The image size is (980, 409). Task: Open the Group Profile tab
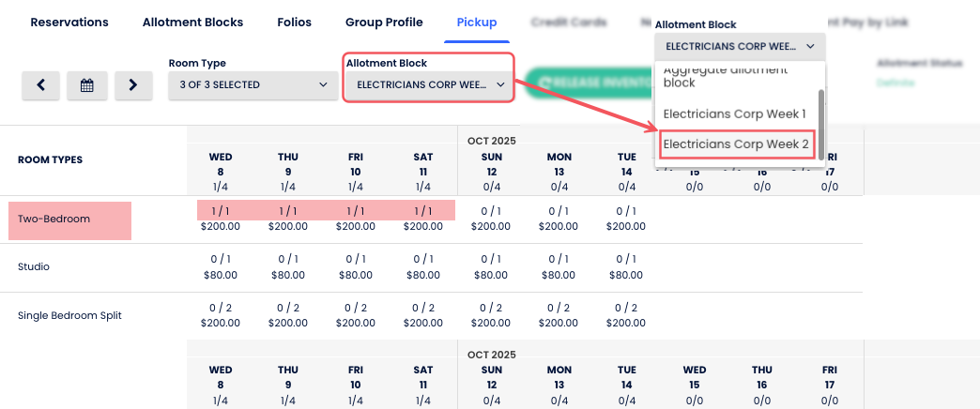(x=384, y=23)
